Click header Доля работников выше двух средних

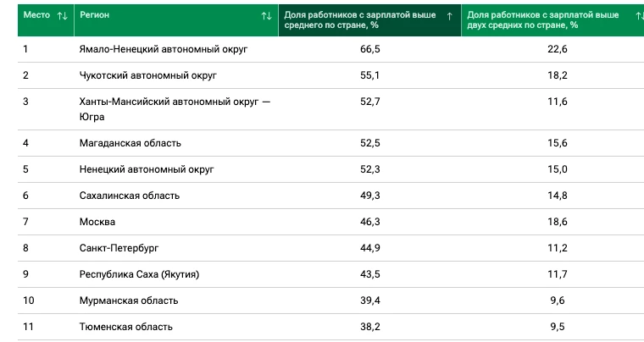pos(543,20)
